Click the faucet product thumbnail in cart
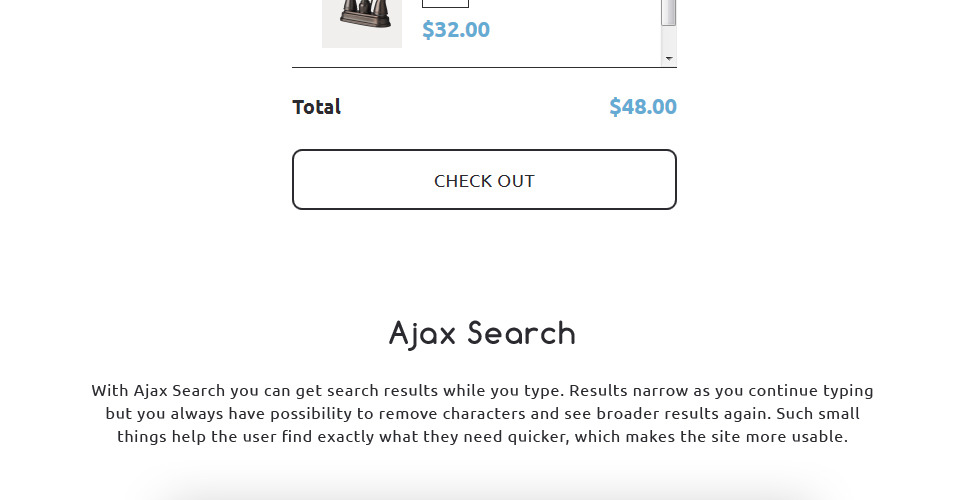 (x=361, y=20)
